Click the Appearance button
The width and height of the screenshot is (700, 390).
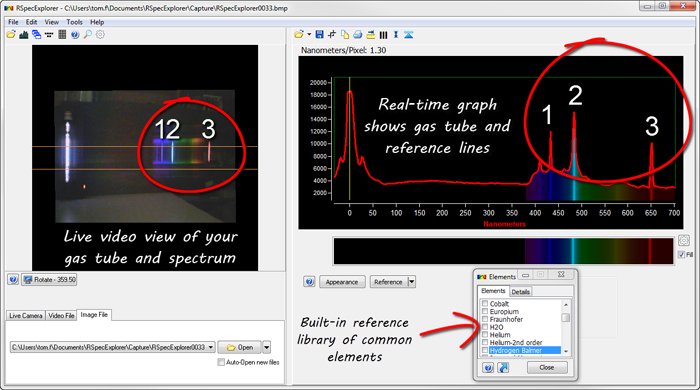click(342, 282)
